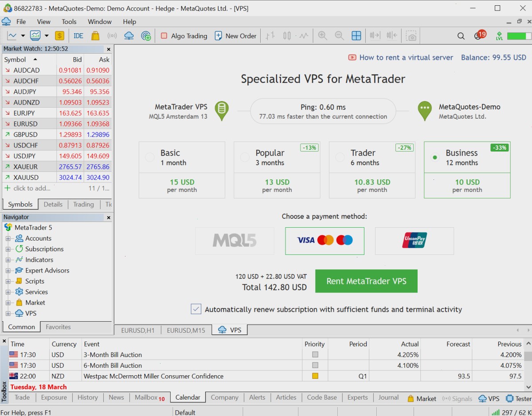
Task: Choose UnionPay payment method
Action: [415, 241]
